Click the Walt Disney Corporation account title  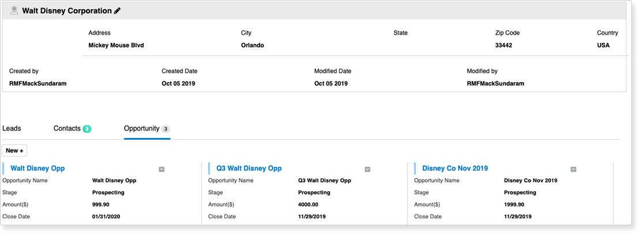(67, 11)
